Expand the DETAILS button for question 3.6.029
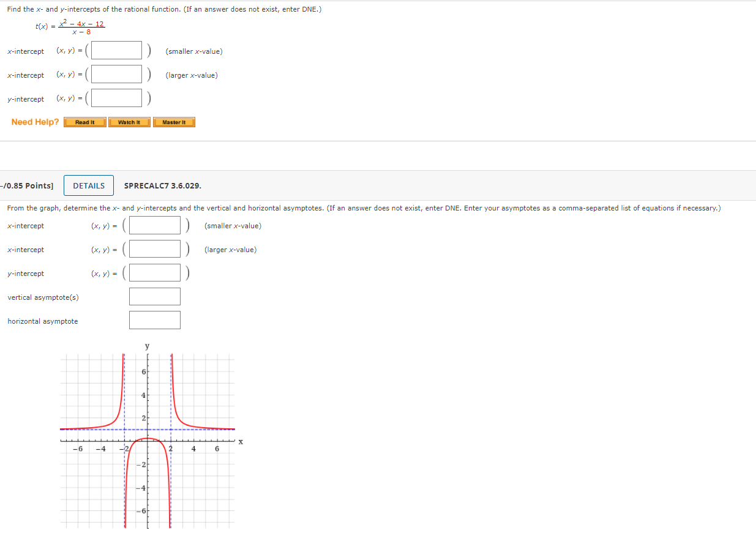The image size is (756, 533). pyautogui.click(x=89, y=185)
